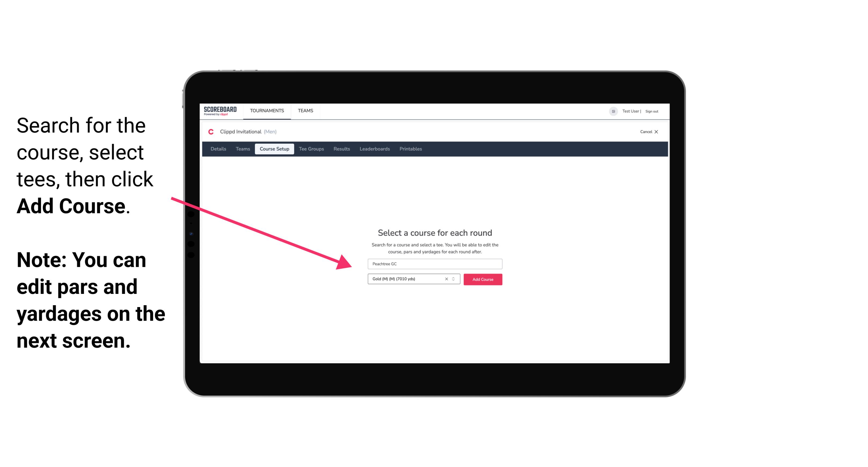Click the Add Course button

point(482,279)
